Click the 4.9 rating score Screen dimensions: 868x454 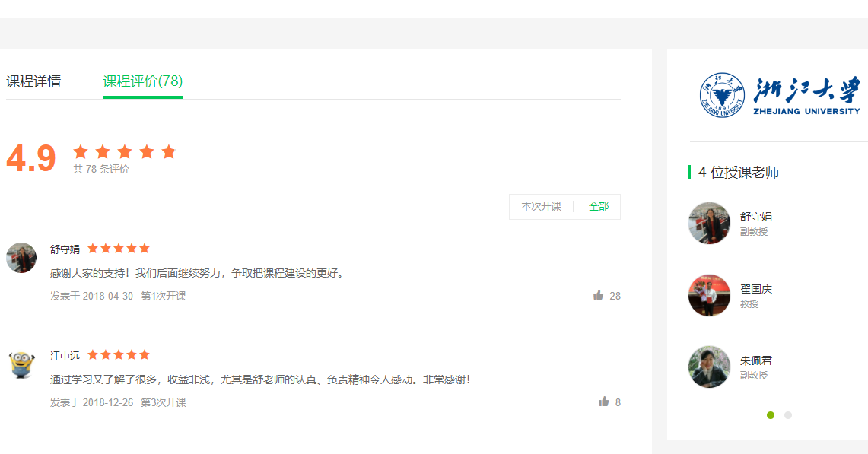click(31, 159)
